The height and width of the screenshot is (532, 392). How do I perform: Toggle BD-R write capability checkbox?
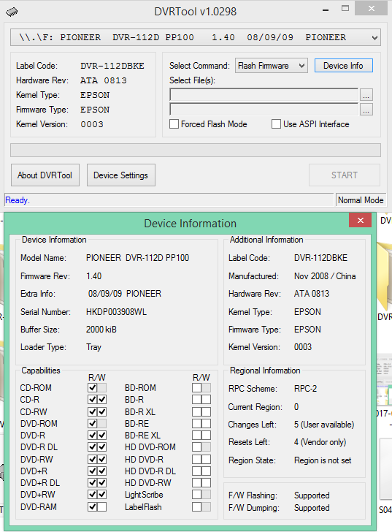click(x=207, y=399)
